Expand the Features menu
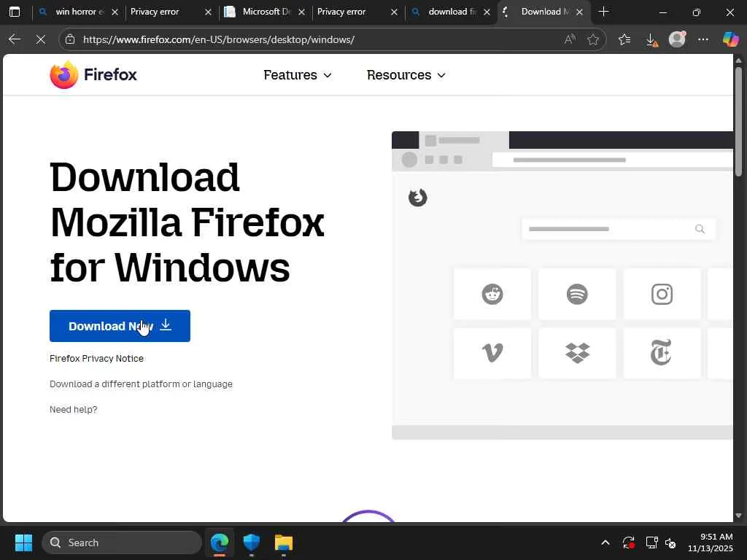The image size is (747, 560). pyautogui.click(x=298, y=75)
